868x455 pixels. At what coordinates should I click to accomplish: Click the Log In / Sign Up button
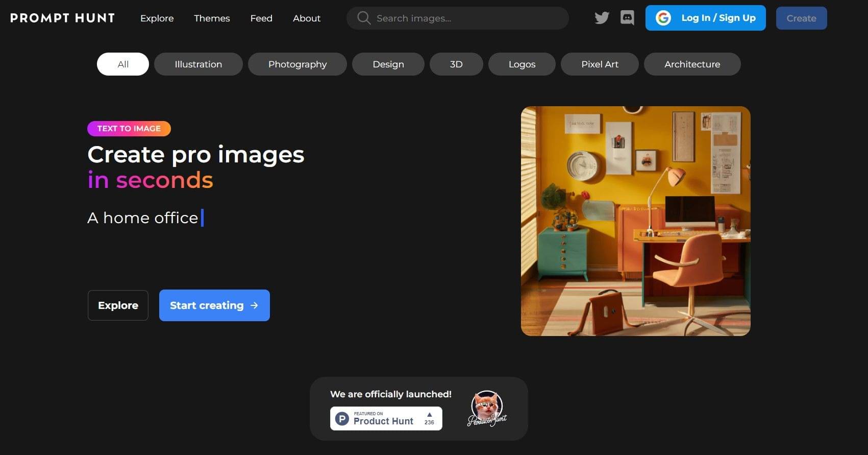pyautogui.click(x=705, y=18)
